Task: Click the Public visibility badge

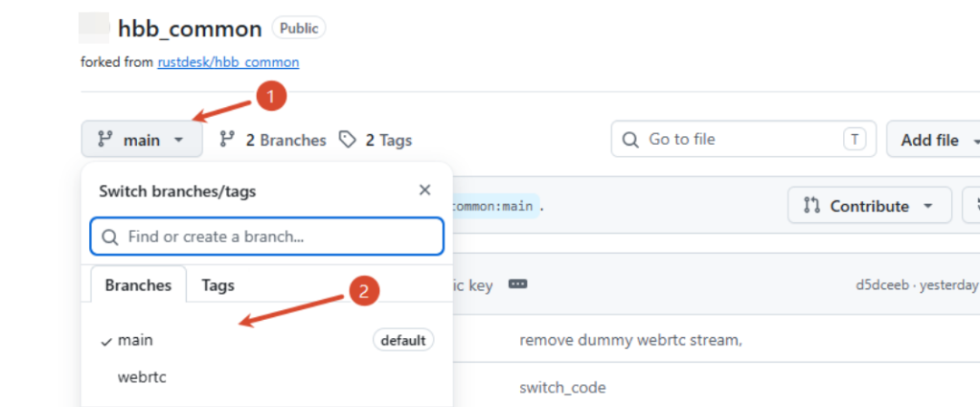Action: 299,28
